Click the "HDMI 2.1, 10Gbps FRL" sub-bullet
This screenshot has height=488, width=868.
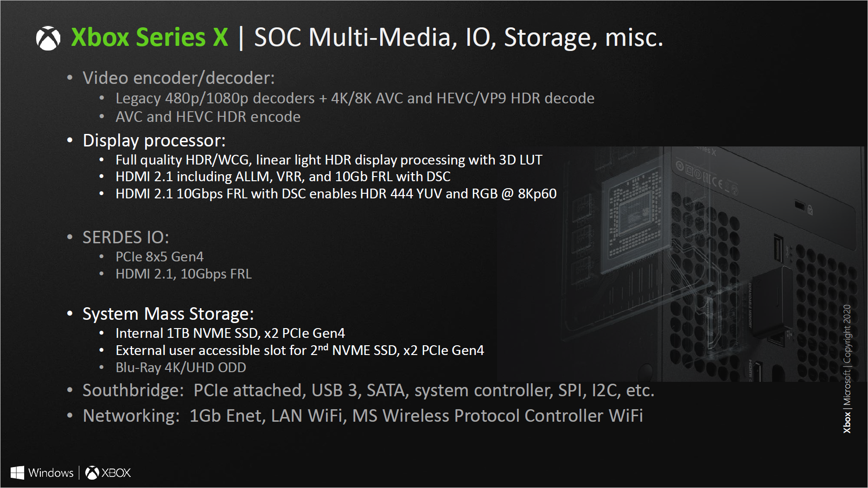[184, 274]
